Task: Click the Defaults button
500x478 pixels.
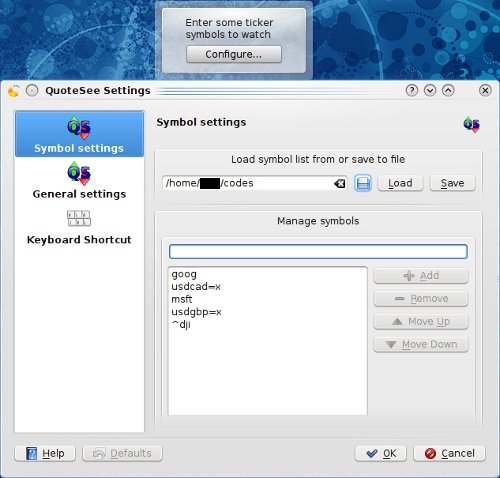Action: click(122, 454)
